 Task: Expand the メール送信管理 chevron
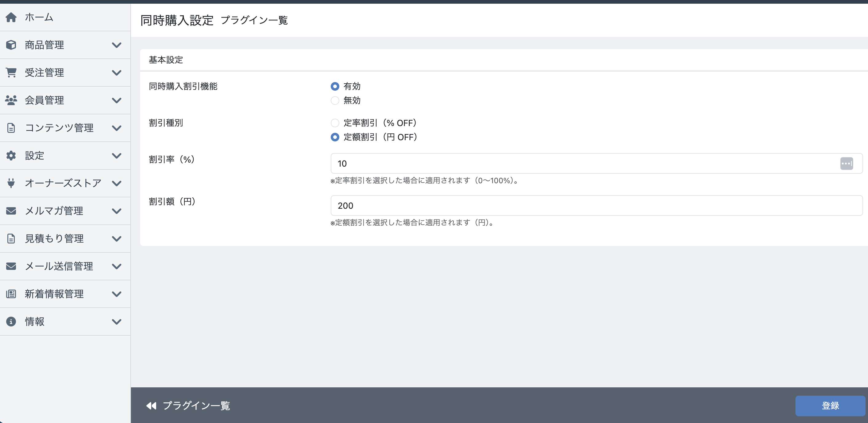pyautogui.click(x=116, y=266)
